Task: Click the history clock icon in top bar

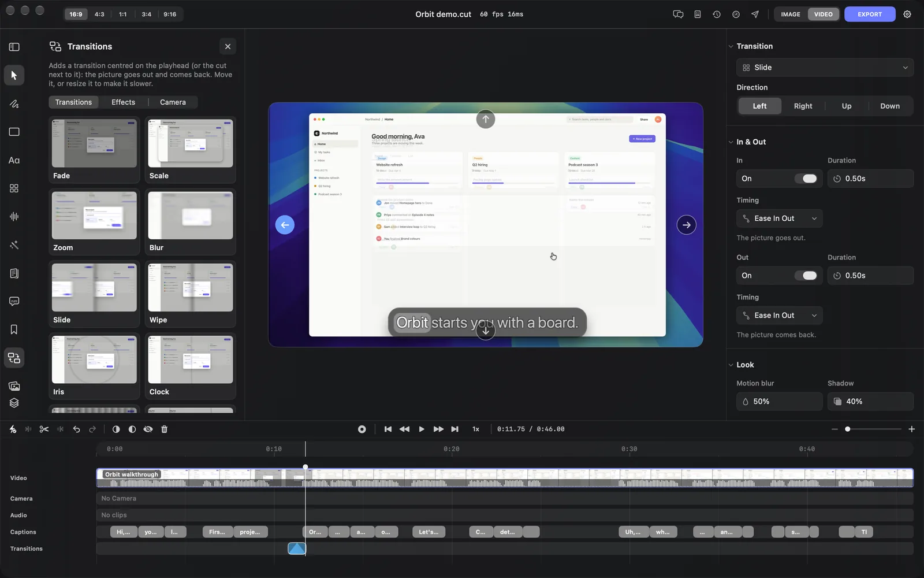Action: pyautogui.click(x=717, y=14)
